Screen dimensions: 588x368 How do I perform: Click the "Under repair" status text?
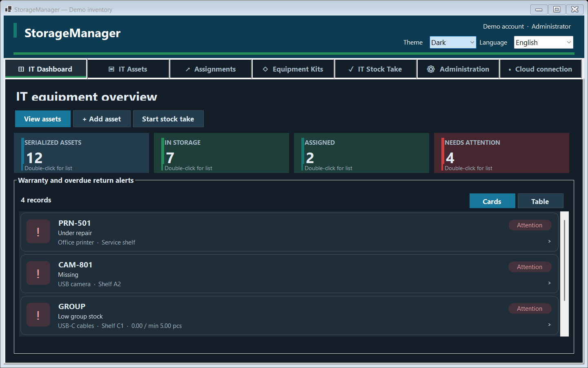point(75,233)
